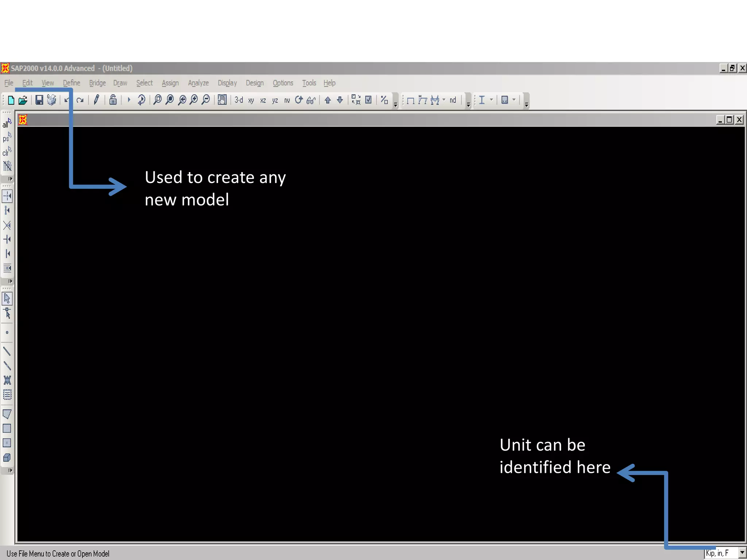Viewport: 747px width, 560px height.
Task: Open the units dropdown showing Kip, in, F
Action: 742,553
